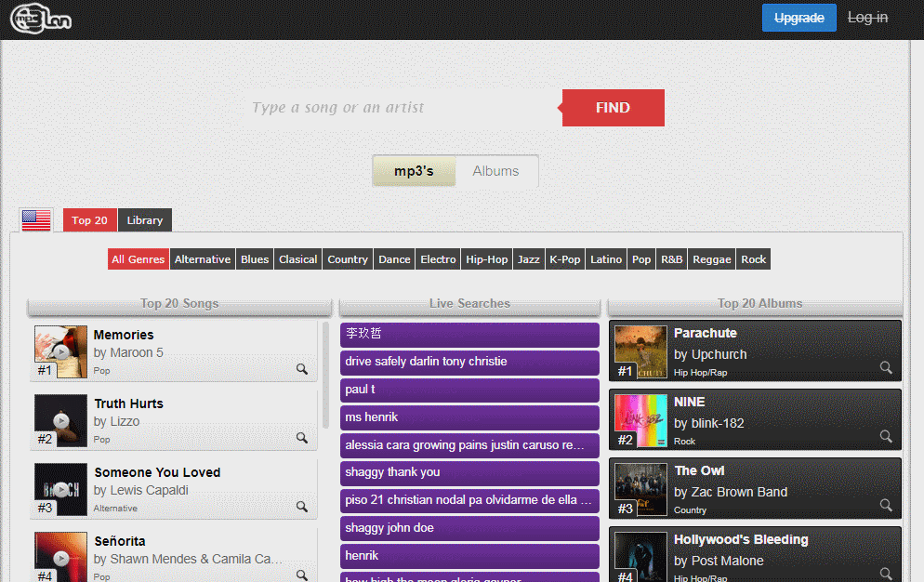Open live search "drive safely darlin tony christie"
This screenshot has width=924, height=582.
pyautogui.click(x=469, y=362)
